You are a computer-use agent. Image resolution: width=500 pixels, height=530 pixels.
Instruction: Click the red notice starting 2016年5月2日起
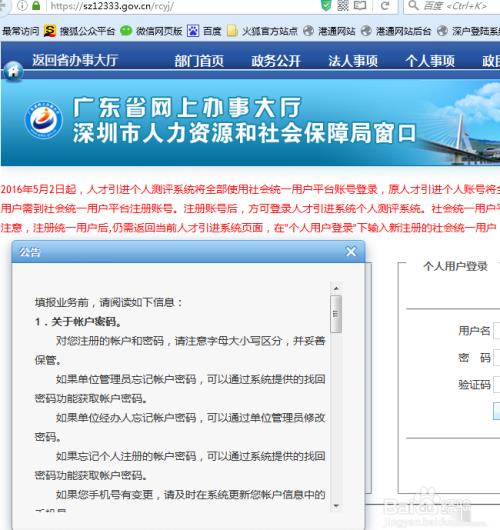[250, 189]
